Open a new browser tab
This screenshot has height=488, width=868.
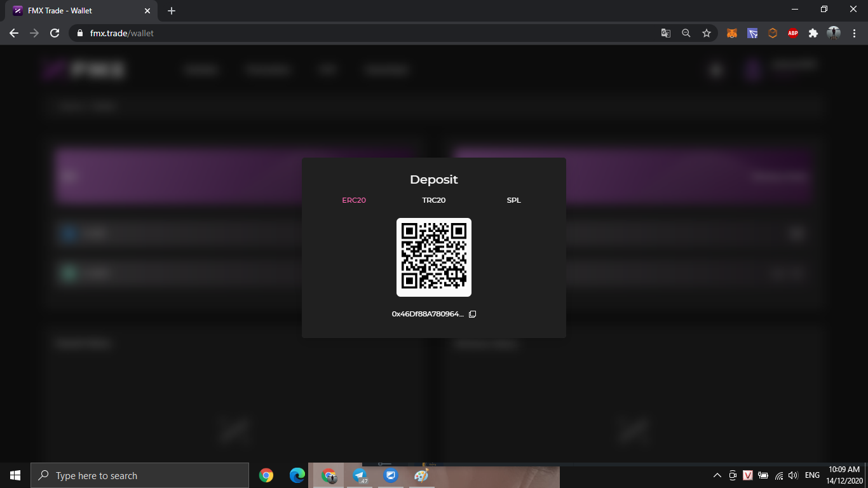click(x=172, y=11)
